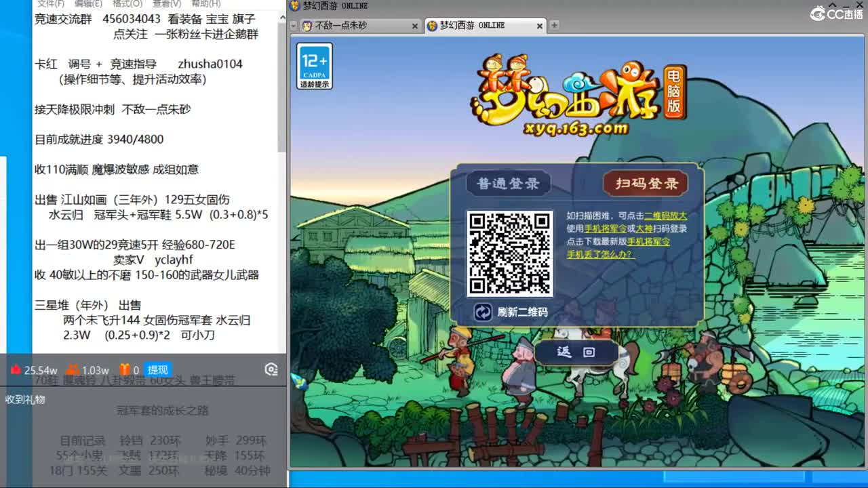The image size is (868, 488).
Task: Click the 收110满顺 魔爆波敏感 line
Action: click(117, 169)
